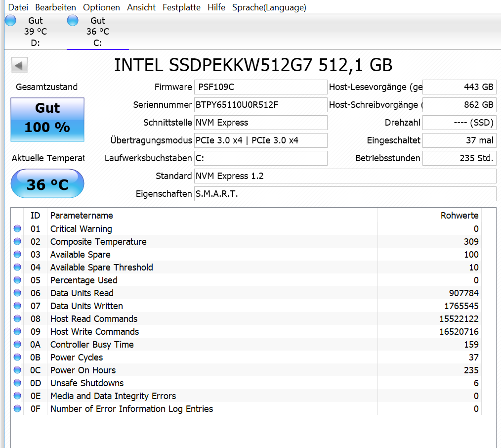Click the status dot for Controller Busy Time

click(17, 344)
